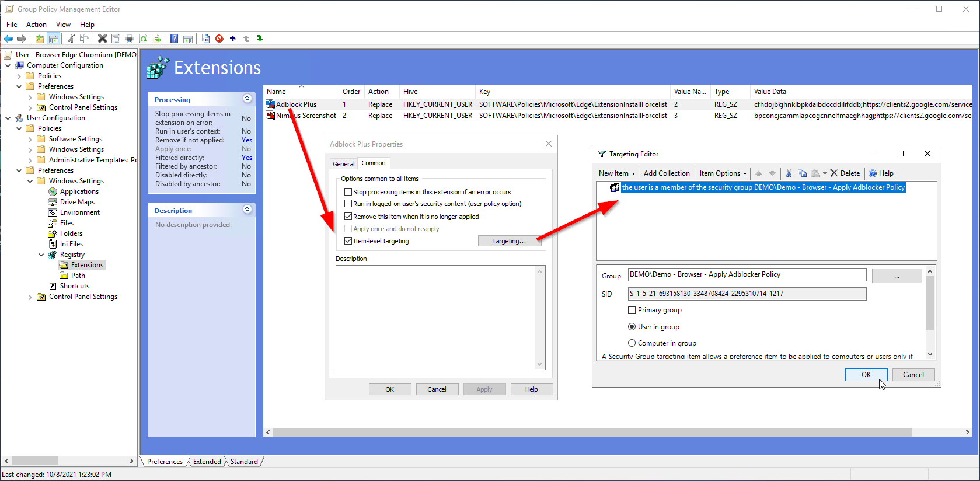This screenshot has height=481, width=980.
Task: Click the blue Back arrow in toolbar
Action: (x=8, y=39)
